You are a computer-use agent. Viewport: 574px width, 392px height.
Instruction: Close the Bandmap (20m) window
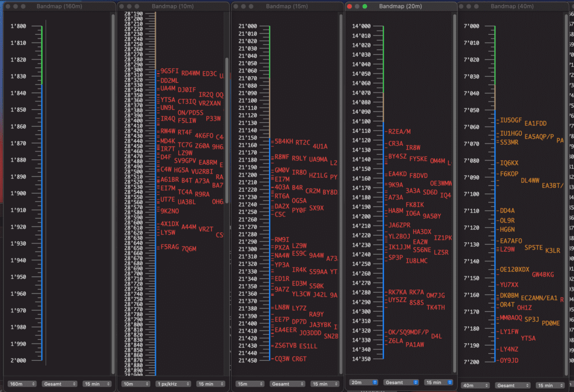350,6
